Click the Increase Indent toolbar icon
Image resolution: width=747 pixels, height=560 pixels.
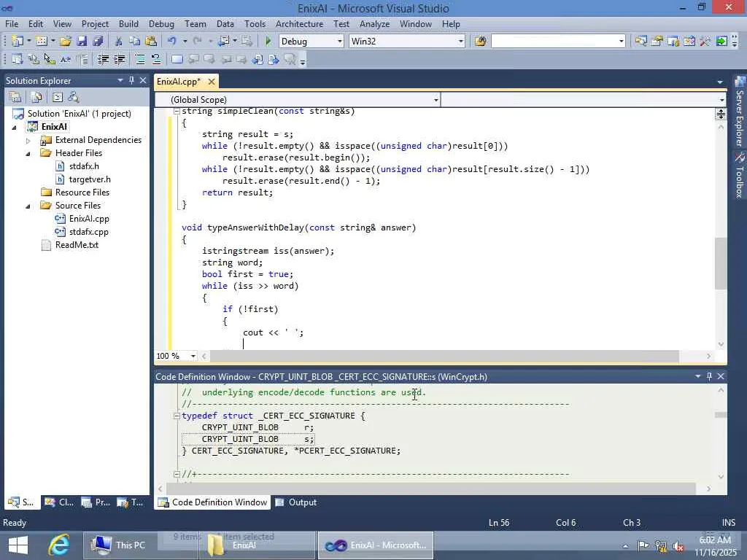(x=119, y=60)
